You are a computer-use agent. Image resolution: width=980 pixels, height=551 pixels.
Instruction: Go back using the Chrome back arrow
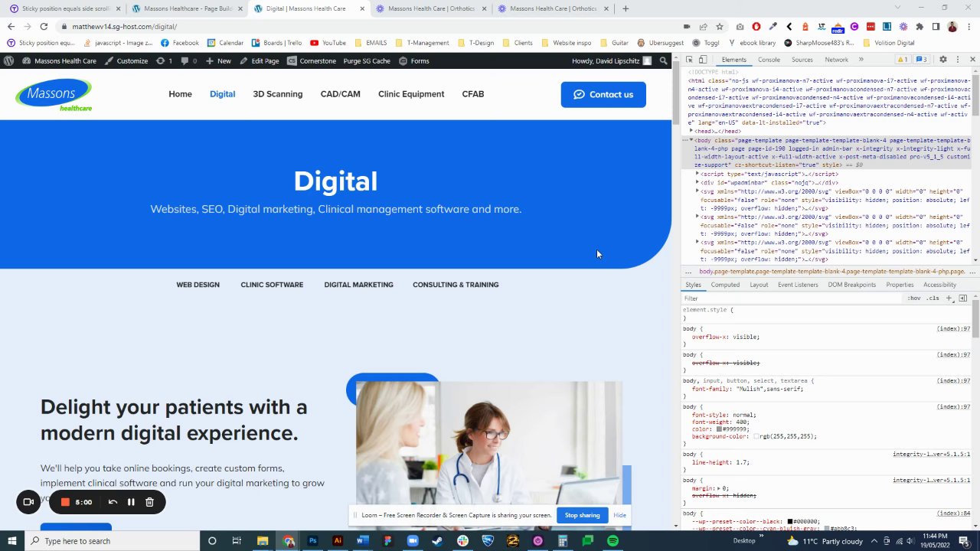point(11,26)
